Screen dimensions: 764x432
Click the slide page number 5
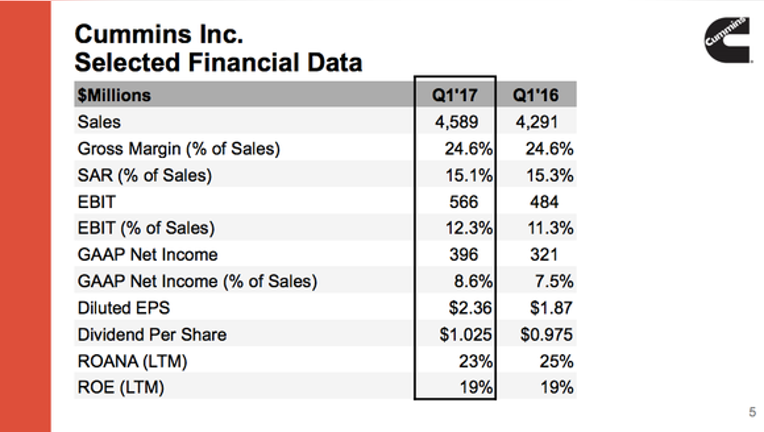[x=752, y=412]
